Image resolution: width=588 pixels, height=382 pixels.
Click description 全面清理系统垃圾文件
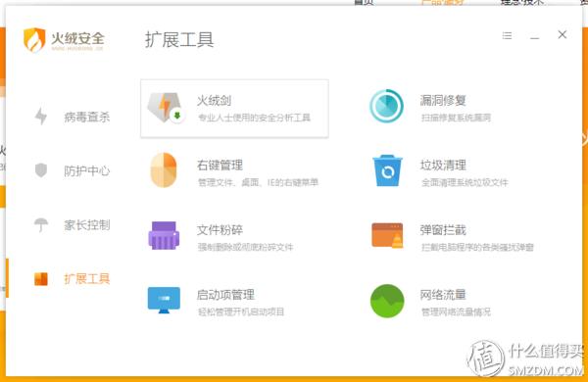(x=465, y=182)
